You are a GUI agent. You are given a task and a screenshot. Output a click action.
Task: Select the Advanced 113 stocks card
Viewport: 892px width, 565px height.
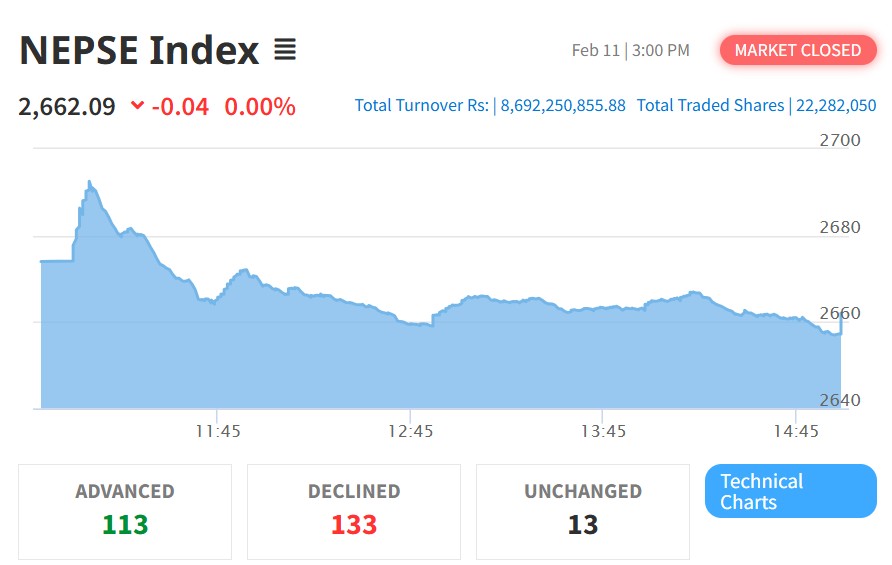(x=125, y=511)
